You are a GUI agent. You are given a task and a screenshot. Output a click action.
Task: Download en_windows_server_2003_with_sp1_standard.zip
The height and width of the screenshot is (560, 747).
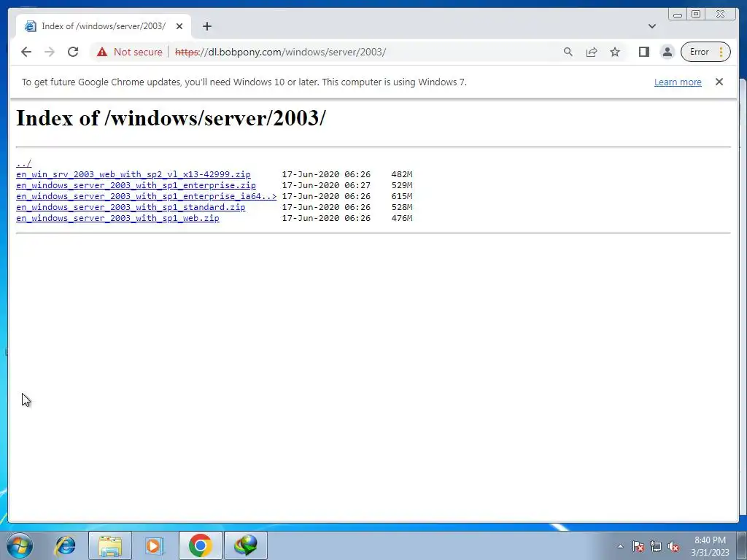pyautogui.click(x=131, y=207)
